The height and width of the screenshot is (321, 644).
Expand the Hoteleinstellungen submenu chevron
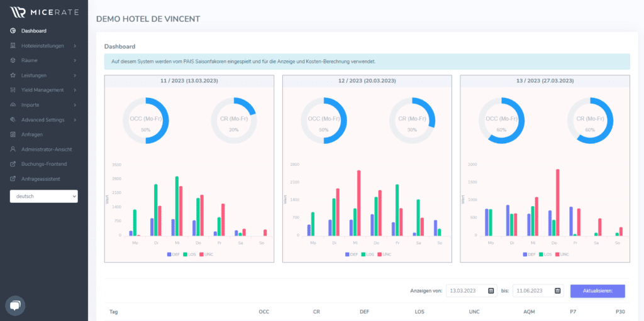(74, 45)
